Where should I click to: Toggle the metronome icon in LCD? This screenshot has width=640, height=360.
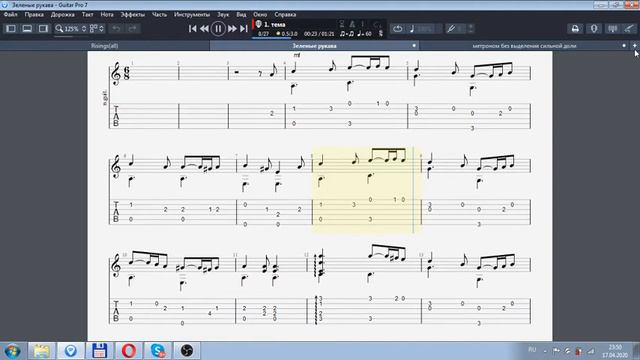[x=352, y=24]
